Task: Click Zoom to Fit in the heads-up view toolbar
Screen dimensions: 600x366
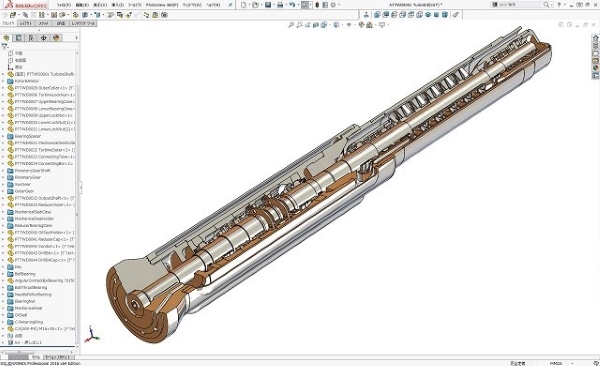Action: [291, 25]
